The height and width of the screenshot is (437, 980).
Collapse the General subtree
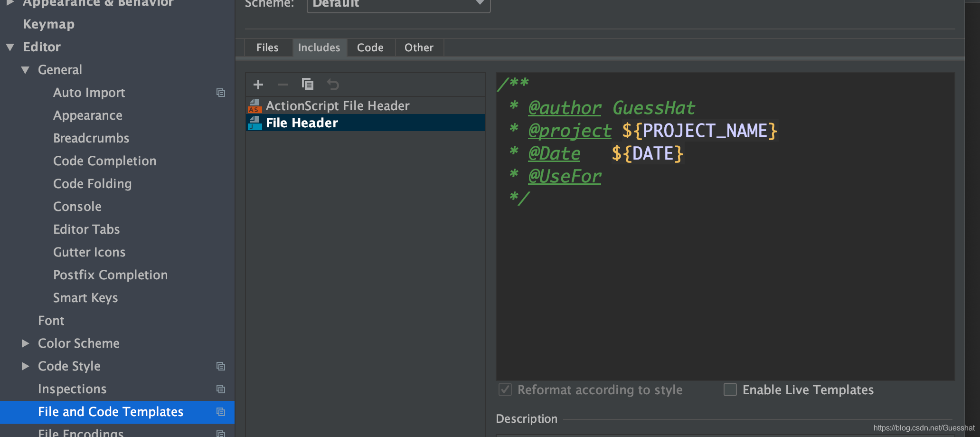[x=25, y=70]
